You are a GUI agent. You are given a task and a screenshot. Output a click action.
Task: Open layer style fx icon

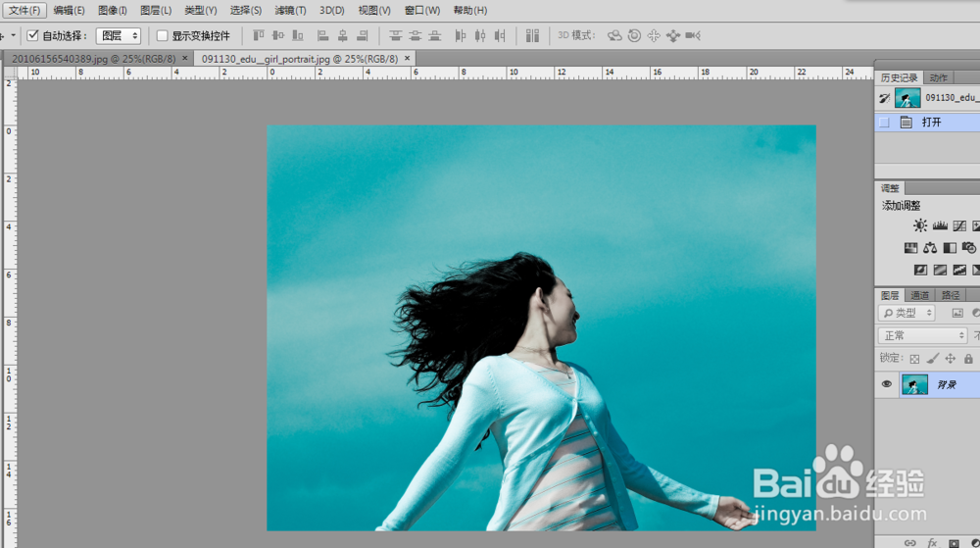[x=933, y=543]
